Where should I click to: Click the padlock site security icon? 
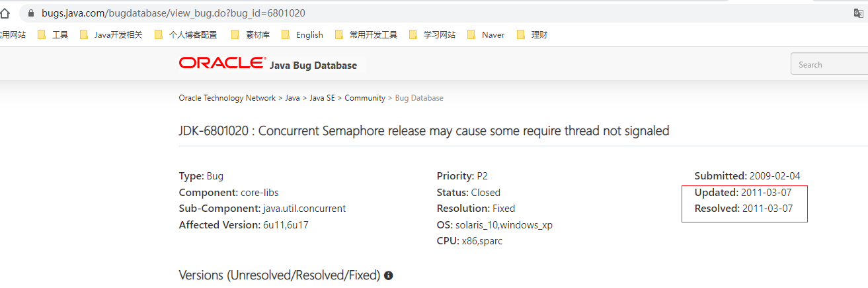tap(30, 13)
